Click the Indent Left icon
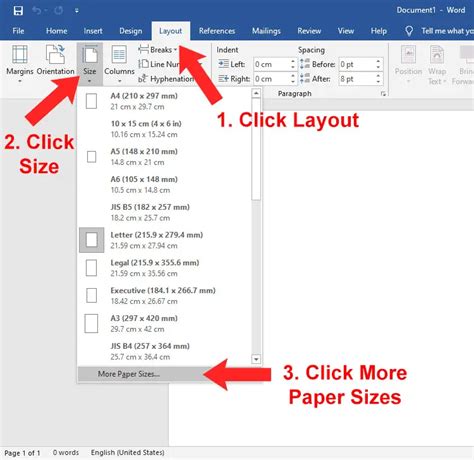This screenshot has width=474, height=460. pyautogui.click(x=223, y=64)
